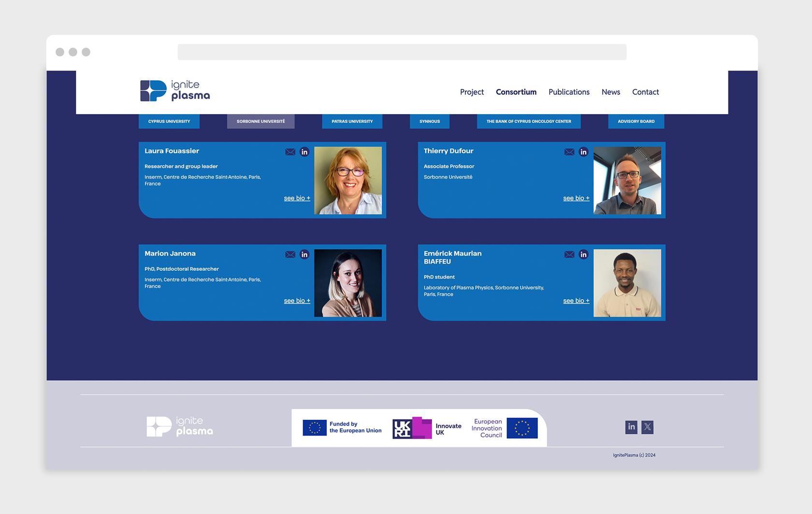Screen dimensions: 812x514
Task: Click the Funded by the European Union logo
Action: pyautogui.click(x=342, y=427)
